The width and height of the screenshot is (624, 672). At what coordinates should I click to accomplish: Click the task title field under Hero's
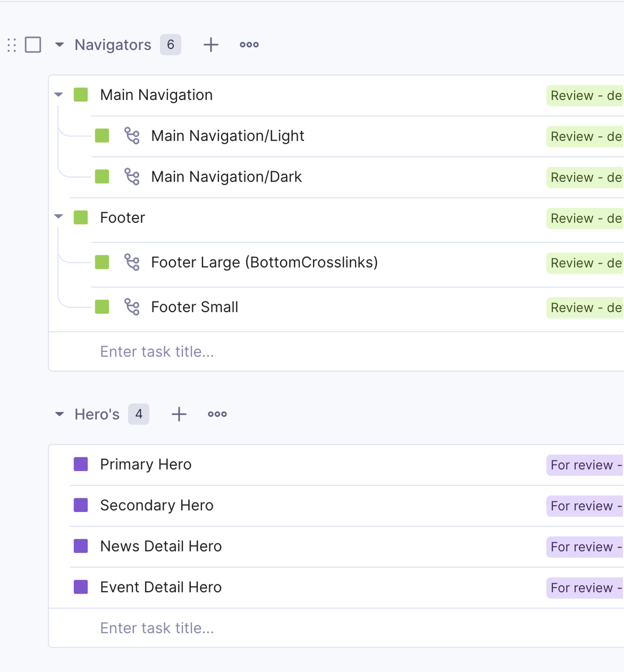[157, 628]
